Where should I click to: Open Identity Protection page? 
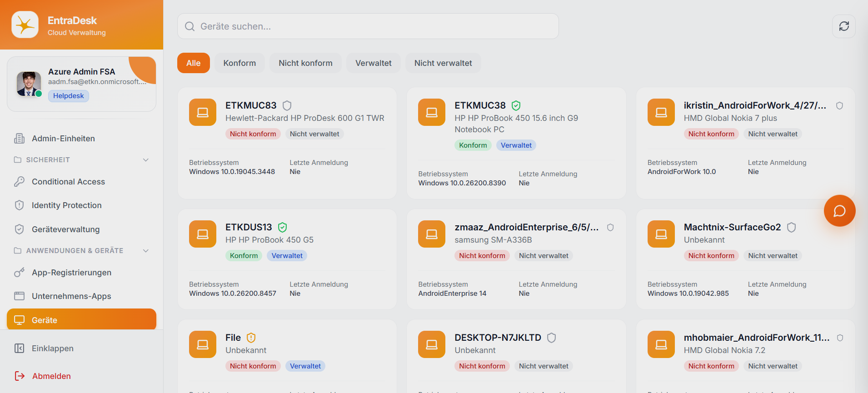(82, 205)
